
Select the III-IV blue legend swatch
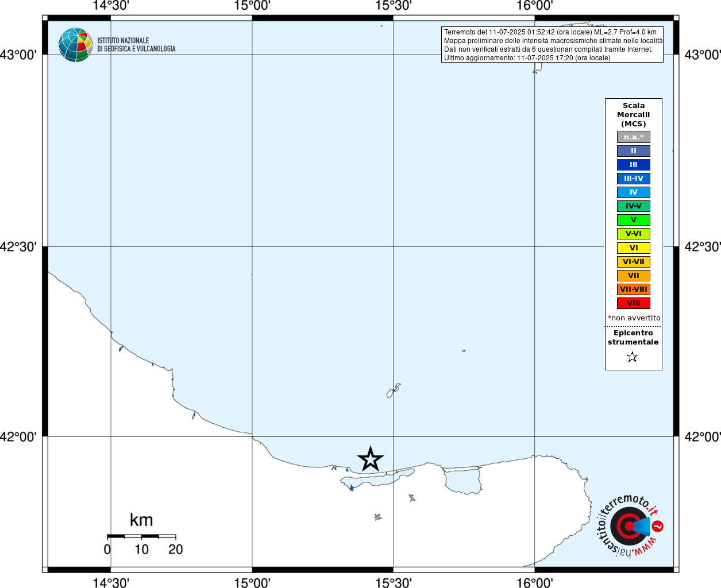634,179
